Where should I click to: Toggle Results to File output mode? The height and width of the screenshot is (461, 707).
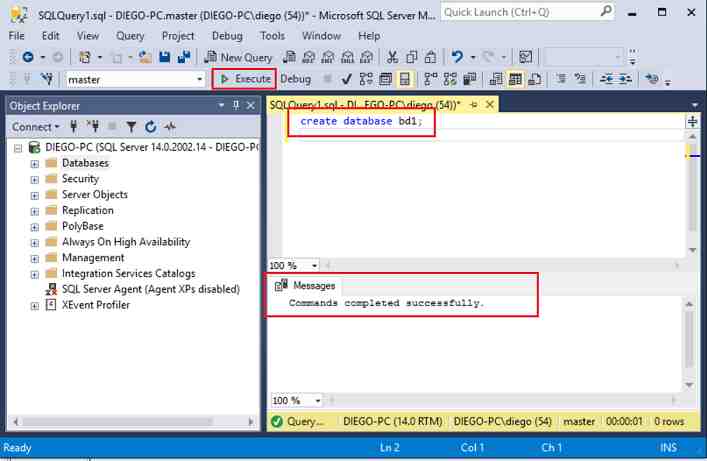pyautogui.click(x=535, y=80)
